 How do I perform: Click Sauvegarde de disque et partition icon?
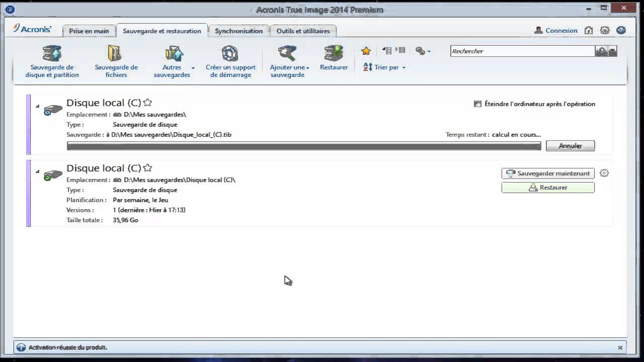click(52, 53)
